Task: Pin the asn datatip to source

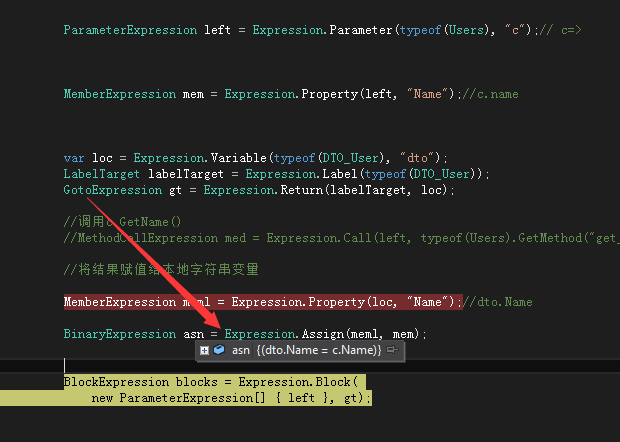Action: [392, 349]
